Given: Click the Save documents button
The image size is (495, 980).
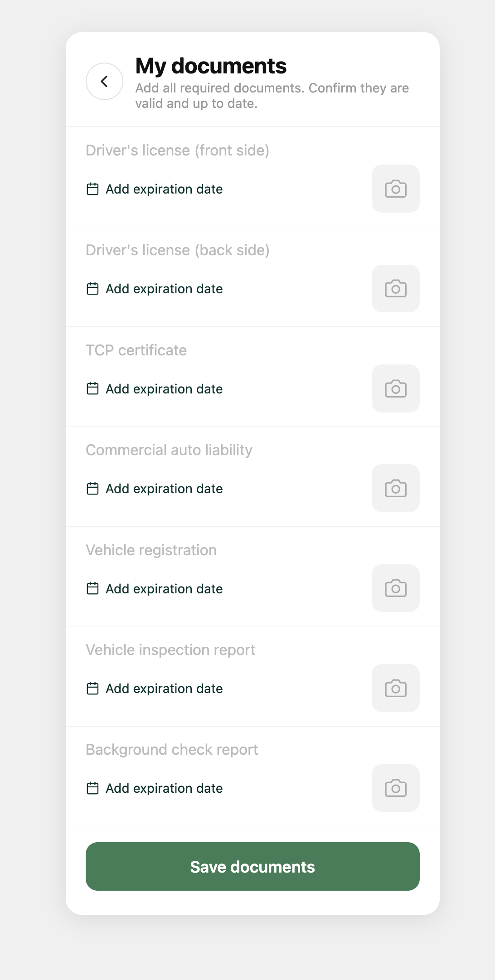Looking at the screenshot, I should 252,866.
